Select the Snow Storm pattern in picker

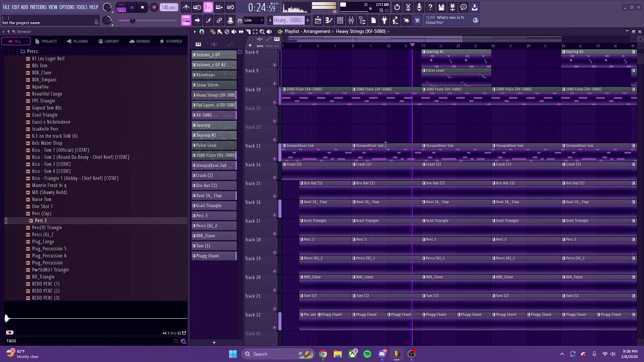click(214, 85)
